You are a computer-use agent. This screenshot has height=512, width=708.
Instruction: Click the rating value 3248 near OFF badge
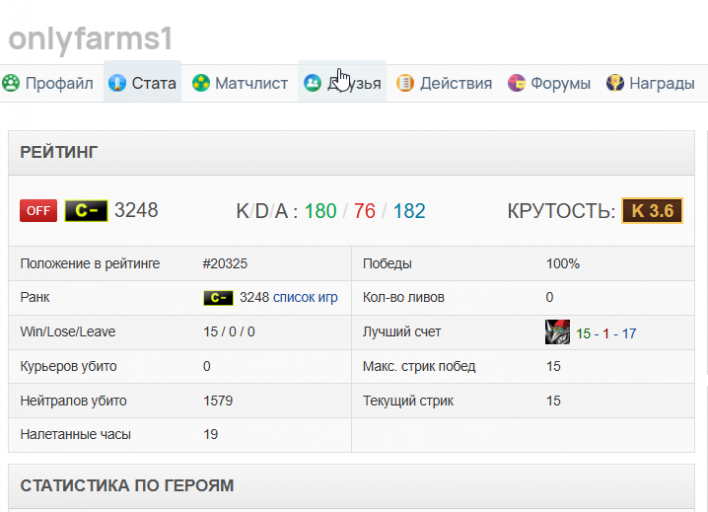coord(136,210)
